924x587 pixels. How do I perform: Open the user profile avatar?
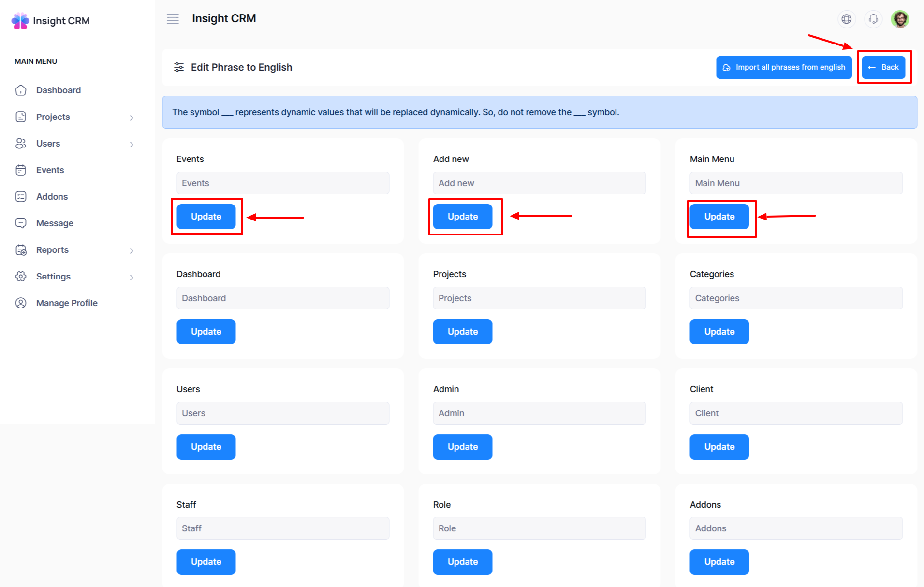coord(900,19)
